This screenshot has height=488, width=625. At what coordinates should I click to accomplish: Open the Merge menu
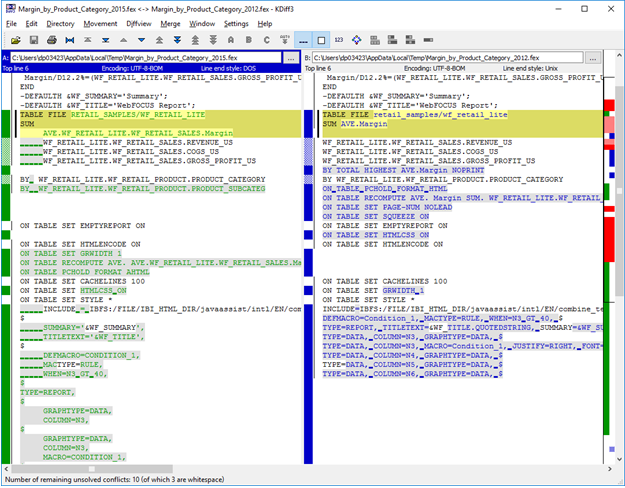[169, 23]
